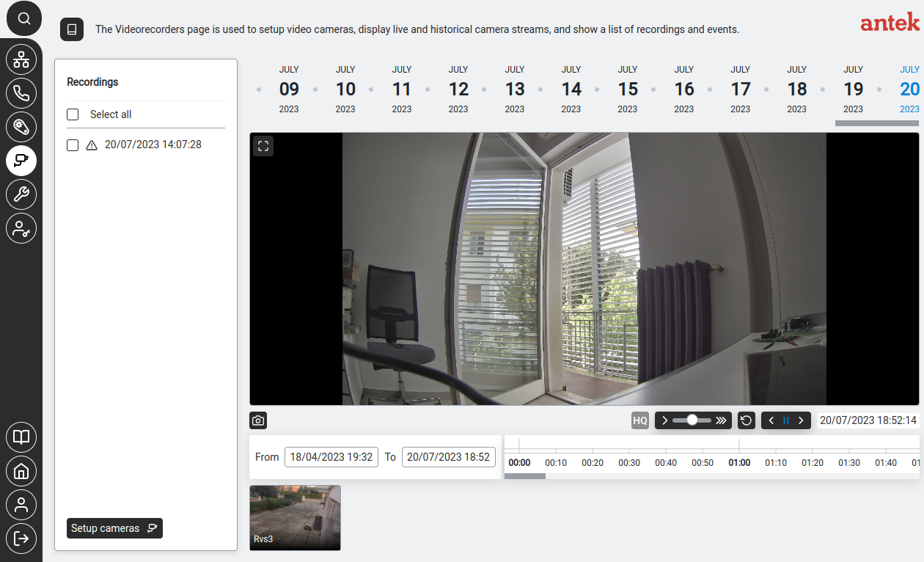Open the telephone page in sidebar

tap(21, 93)
